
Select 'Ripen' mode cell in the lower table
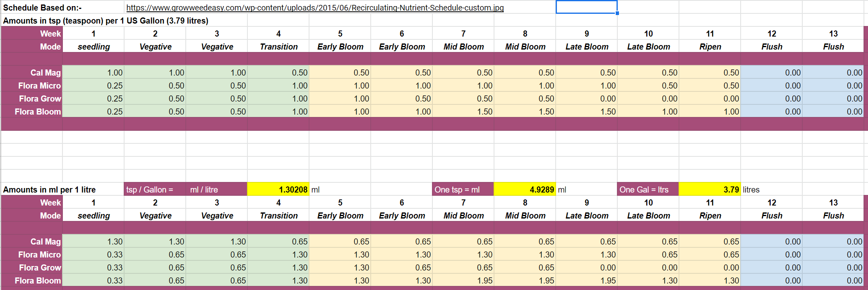[x=709, y=216]
